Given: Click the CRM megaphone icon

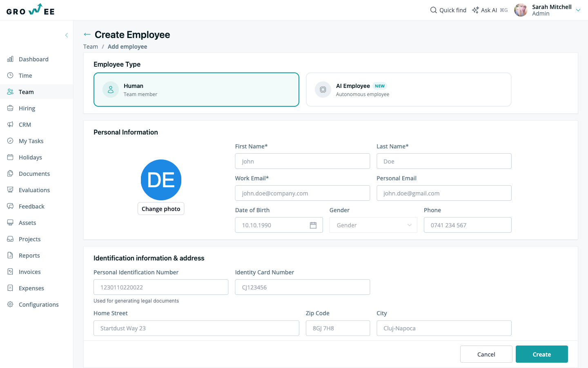Looking at the screenshot, I should coord(10,125).
